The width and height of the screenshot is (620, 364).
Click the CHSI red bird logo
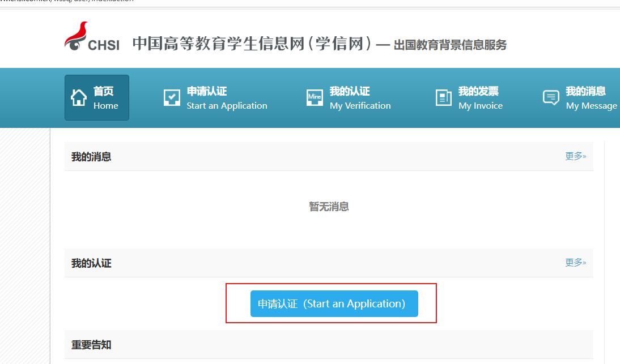(77, 36)
